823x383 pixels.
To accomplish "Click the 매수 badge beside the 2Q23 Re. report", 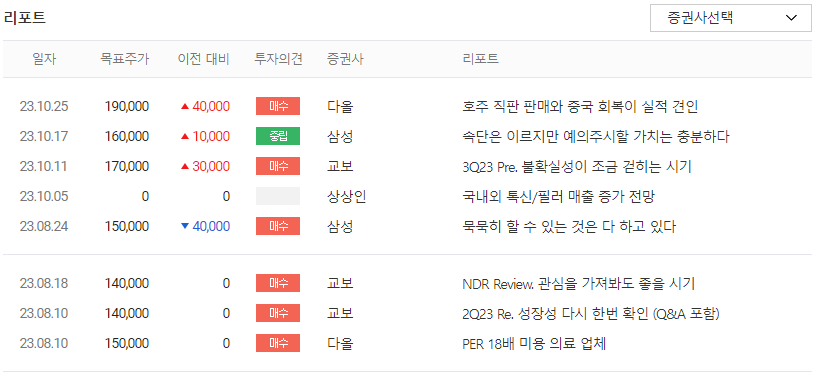I will pos(278,313).
